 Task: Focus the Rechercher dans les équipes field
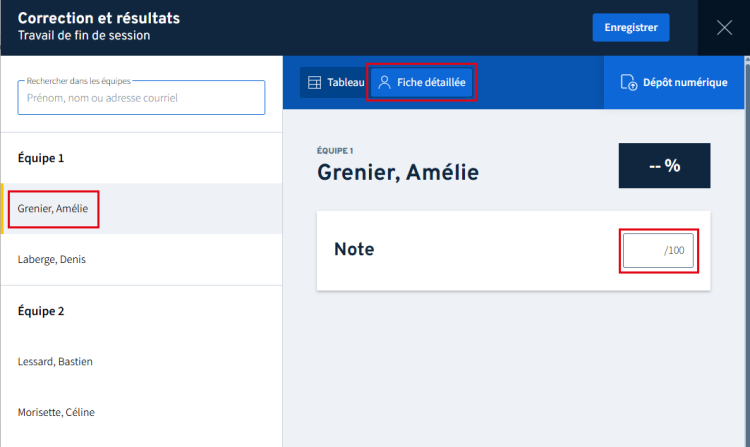tap(141, 98)
